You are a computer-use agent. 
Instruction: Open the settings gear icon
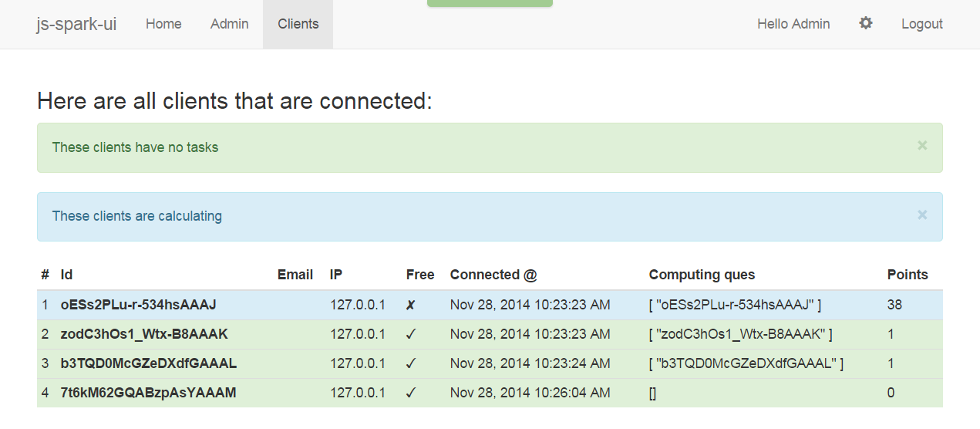(x=866, y=24)
